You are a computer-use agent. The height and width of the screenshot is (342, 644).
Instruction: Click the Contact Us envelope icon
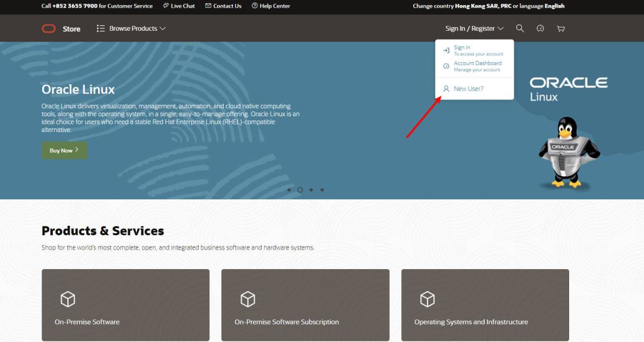pos(208,6)
